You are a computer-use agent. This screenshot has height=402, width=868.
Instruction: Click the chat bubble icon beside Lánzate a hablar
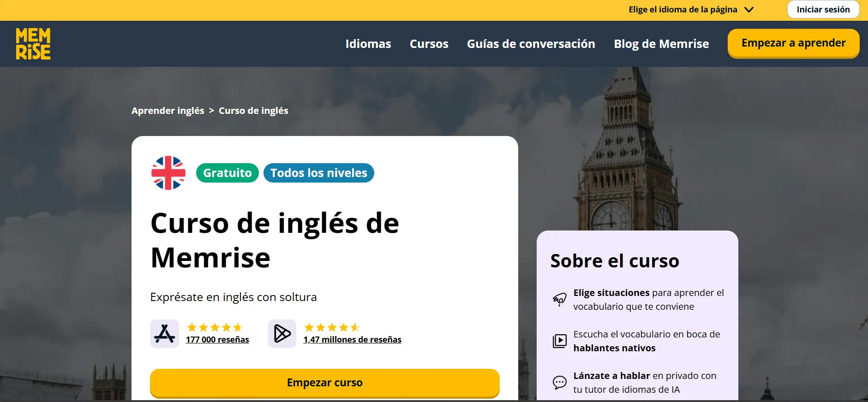click(560, 382)
